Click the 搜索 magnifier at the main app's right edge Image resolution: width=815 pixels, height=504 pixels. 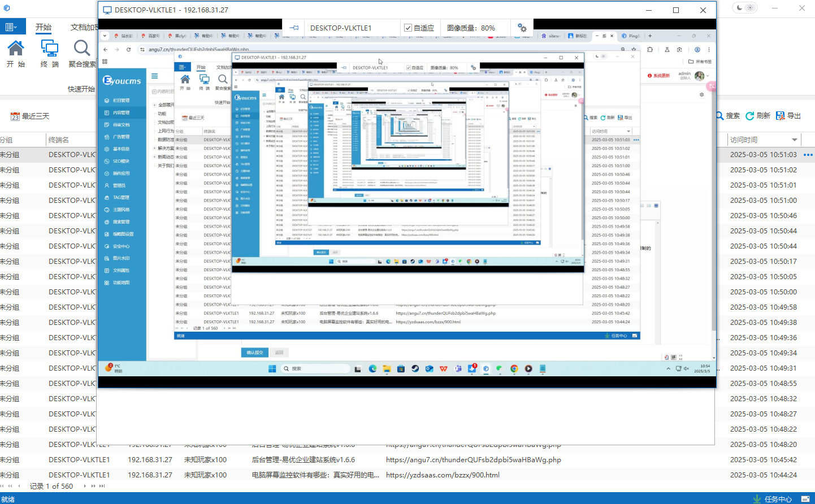(x=719, y=116)
